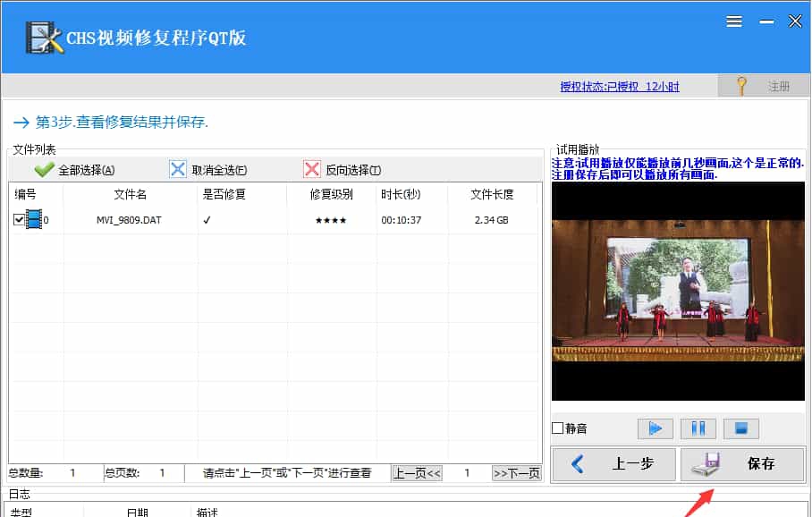Click the play button under video preview
The width and height of the screenshot is (812, 517).
click(x=655, y=428)
